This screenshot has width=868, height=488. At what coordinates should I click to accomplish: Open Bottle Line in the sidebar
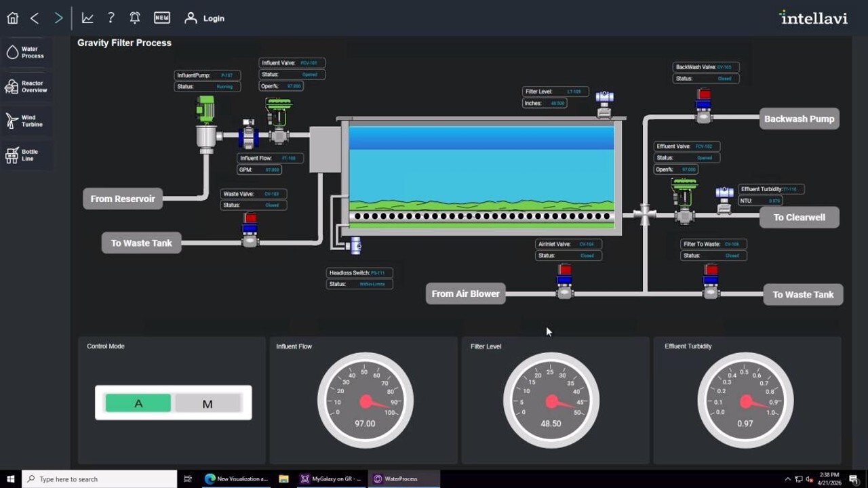(26, 155)
